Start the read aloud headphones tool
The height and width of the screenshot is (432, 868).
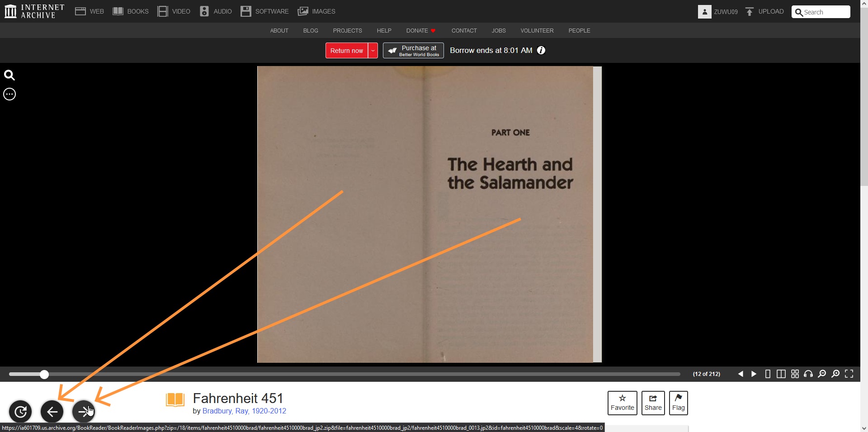click(x=808, y=374)
